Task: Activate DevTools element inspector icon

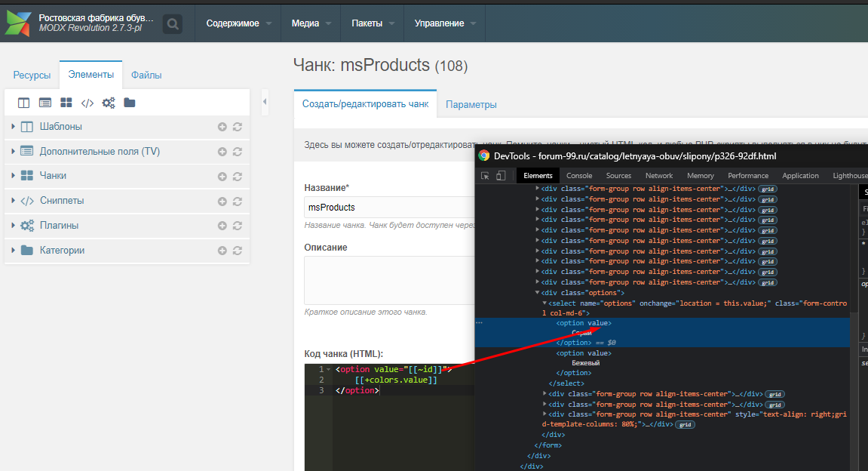Action: pos(485,176)
